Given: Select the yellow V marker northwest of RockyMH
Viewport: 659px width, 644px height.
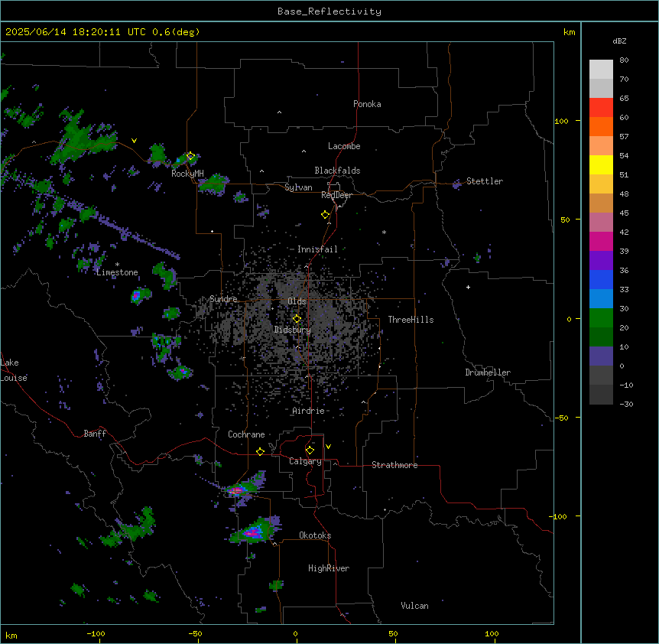Looking at the screenshot, I should pyautogui.click(x=134, y=141).
